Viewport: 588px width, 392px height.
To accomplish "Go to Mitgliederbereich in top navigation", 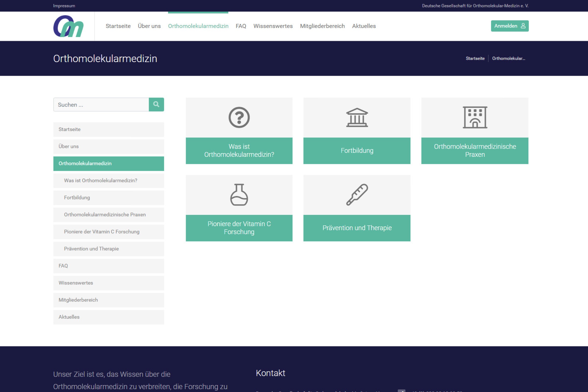I will point(322,26).
